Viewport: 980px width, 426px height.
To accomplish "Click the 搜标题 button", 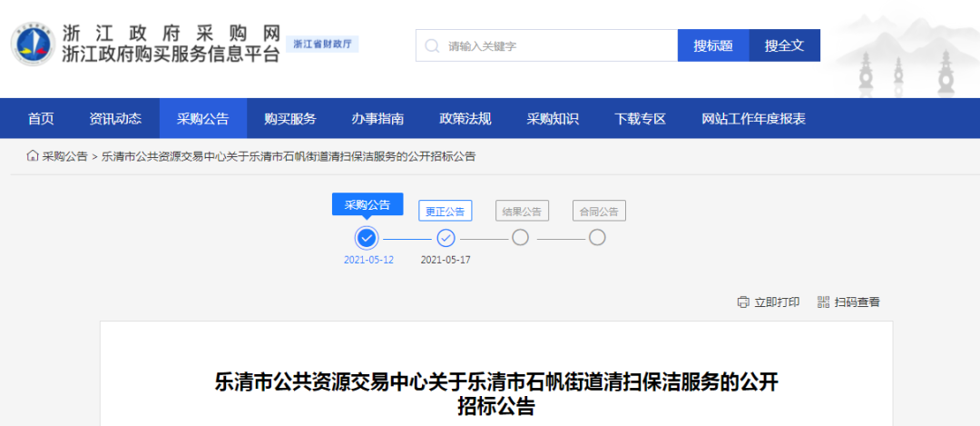I will click(x=713, y=45).
